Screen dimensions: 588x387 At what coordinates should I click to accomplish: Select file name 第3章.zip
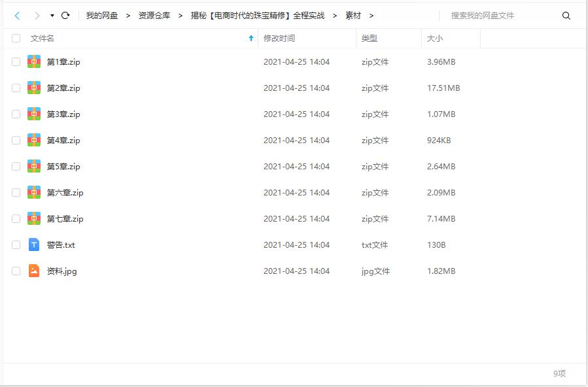click(x=63, y=114)
